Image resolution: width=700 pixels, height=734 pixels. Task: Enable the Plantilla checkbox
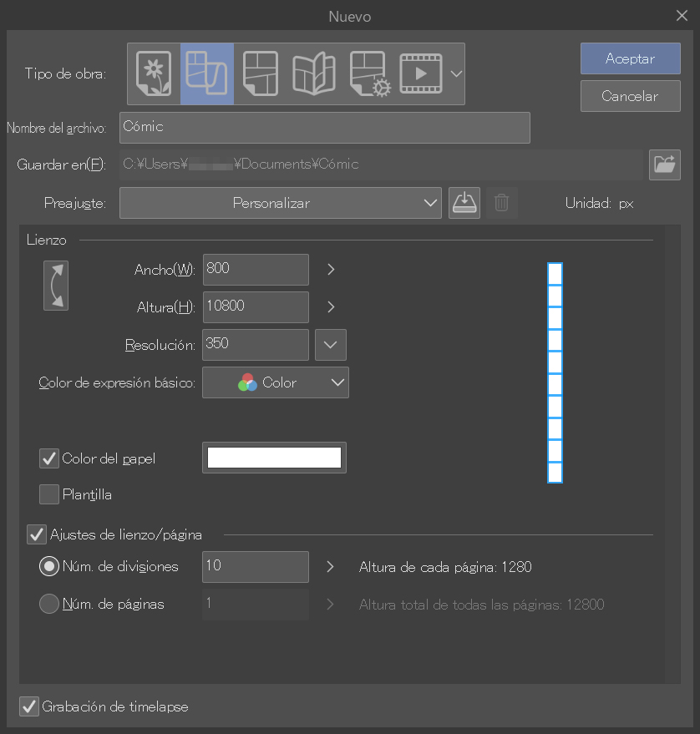(49, 494)
